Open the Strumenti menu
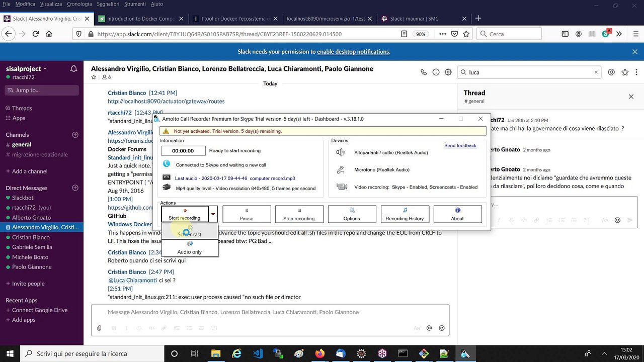The image size is (644, 362). [x=134, y=4]
